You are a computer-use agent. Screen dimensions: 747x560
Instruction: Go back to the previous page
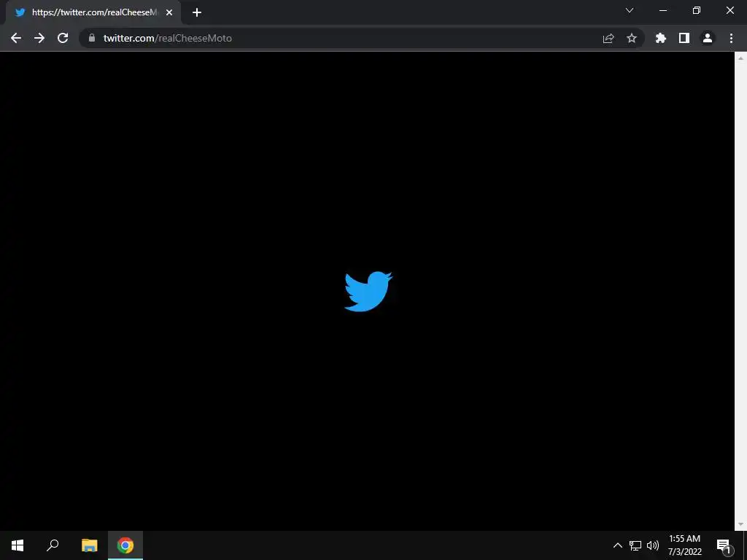(x=16, y=38)
